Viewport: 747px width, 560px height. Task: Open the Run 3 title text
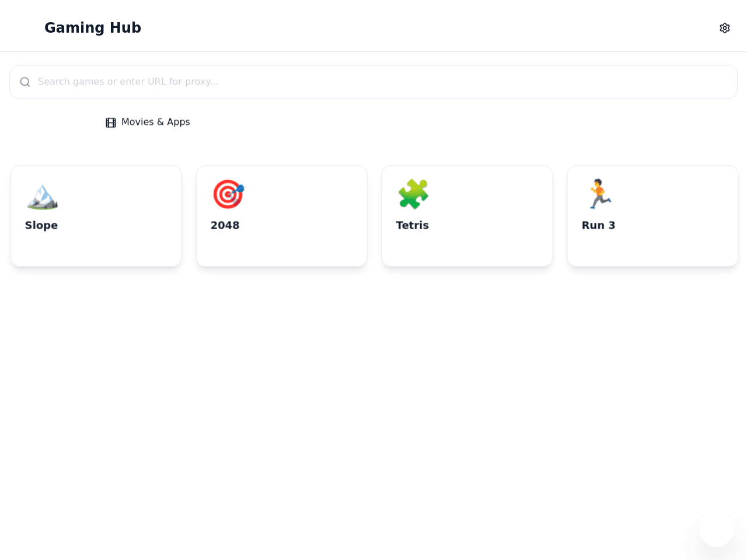coord(599,225)
